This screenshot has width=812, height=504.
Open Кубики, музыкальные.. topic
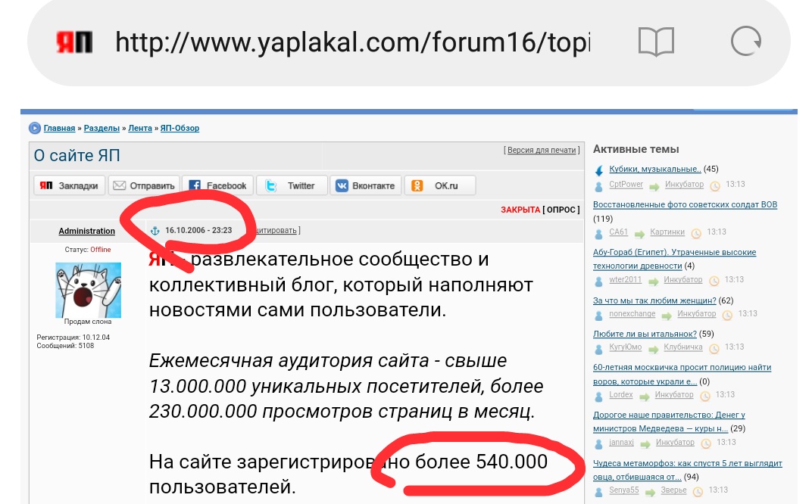(x=655, y=169)
